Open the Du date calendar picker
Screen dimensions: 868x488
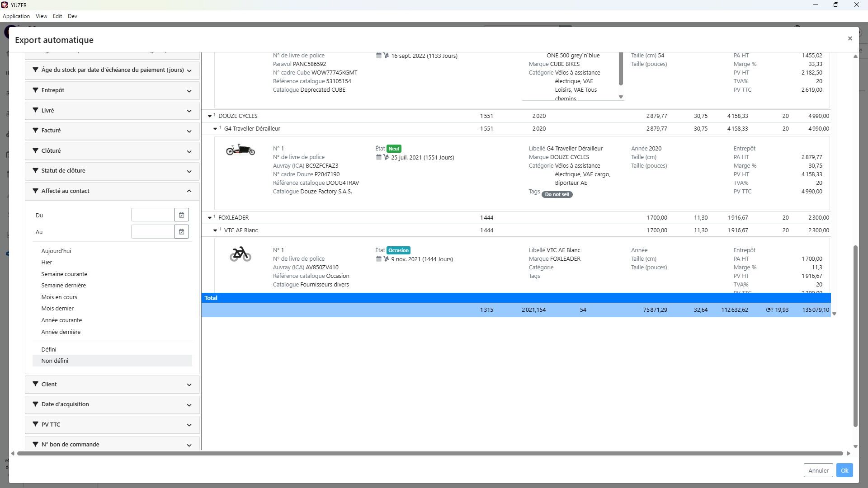coord(181,215)
